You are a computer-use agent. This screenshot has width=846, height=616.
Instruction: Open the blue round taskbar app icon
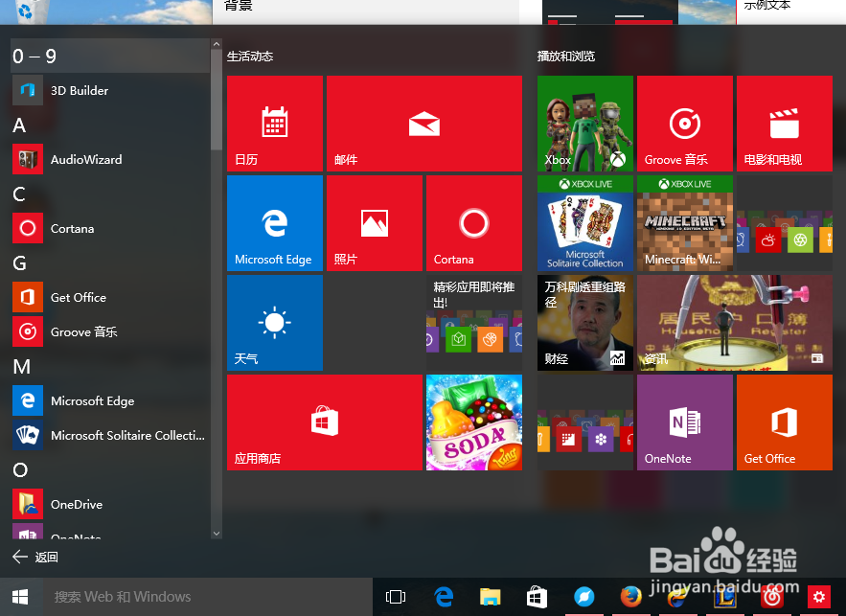click(583, 597)
